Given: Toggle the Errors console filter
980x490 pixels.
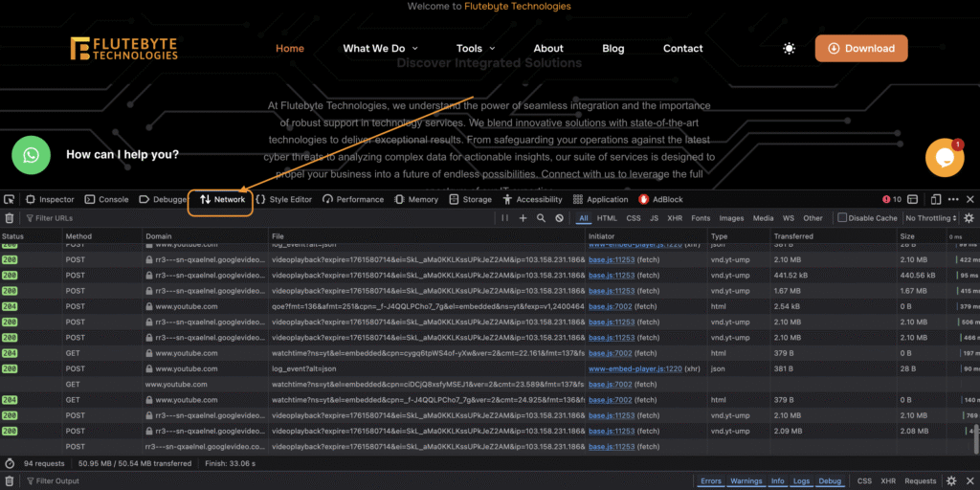Looking at the screenshot, I should tap(711, 480).
